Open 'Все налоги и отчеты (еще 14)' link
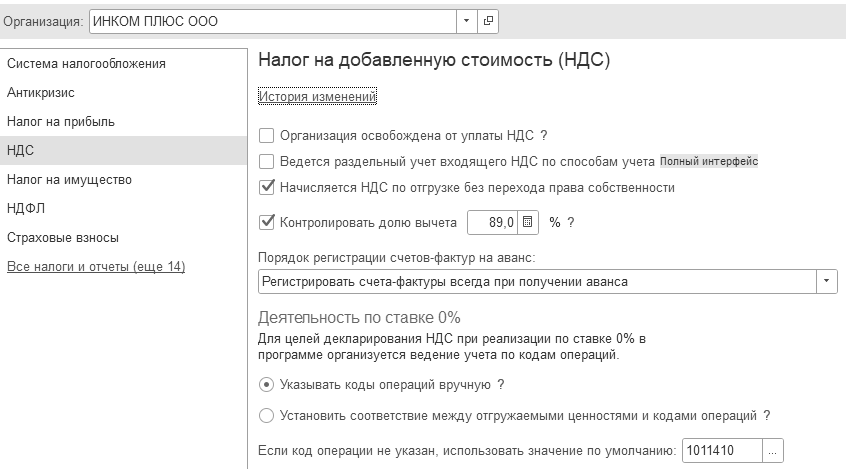The height and width of the screenshot is (469, 846). tap(96, 267)
